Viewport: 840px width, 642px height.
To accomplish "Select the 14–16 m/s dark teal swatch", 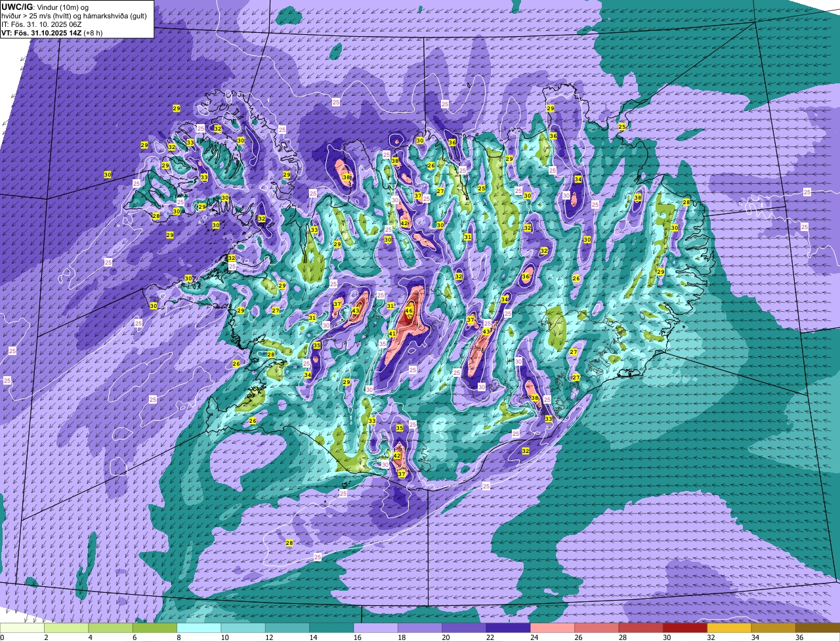I will pos(331,628).
